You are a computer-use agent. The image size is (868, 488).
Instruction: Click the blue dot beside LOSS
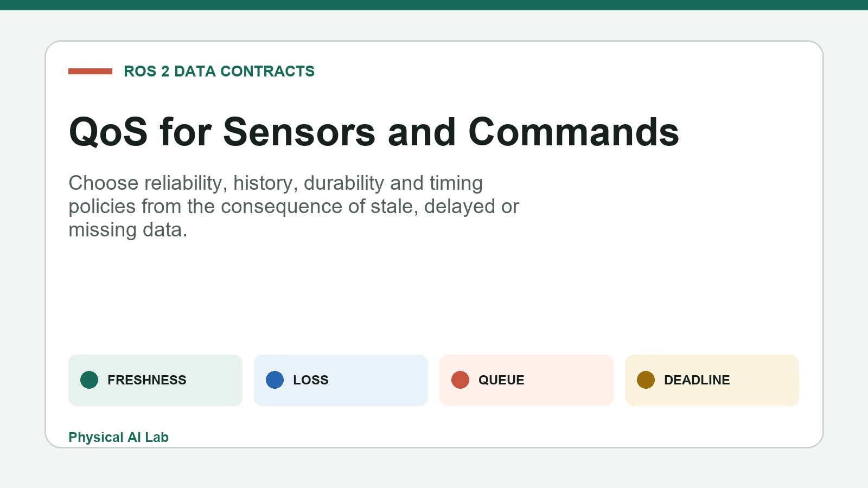tap(275, 380)
